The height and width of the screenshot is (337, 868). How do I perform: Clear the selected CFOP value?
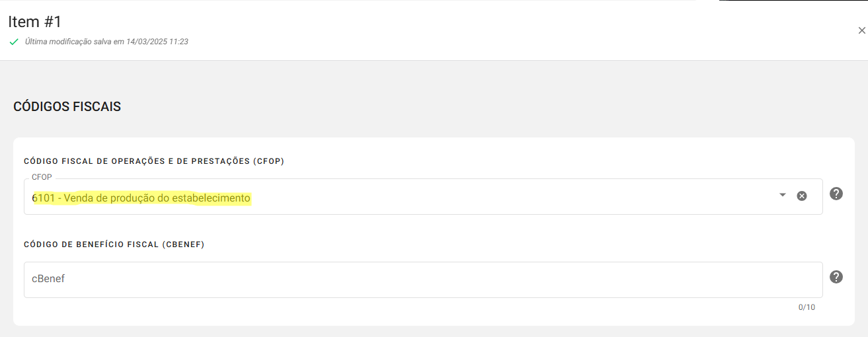tap(801, 196)
